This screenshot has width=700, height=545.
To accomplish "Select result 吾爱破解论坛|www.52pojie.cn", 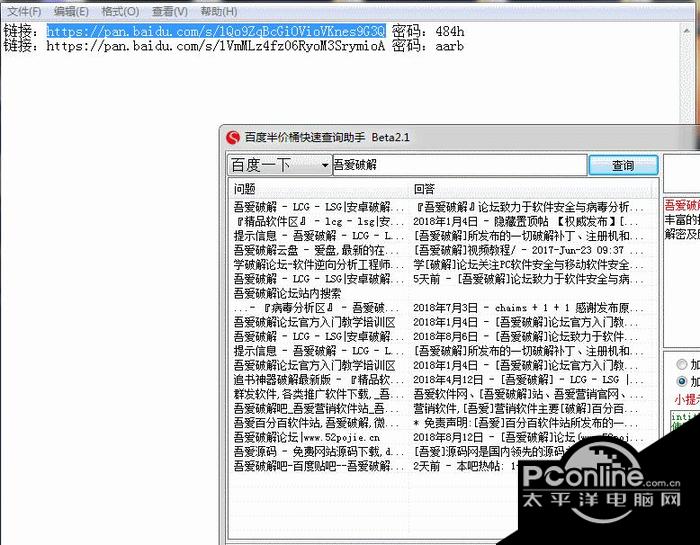I will (x=306, y=437).
